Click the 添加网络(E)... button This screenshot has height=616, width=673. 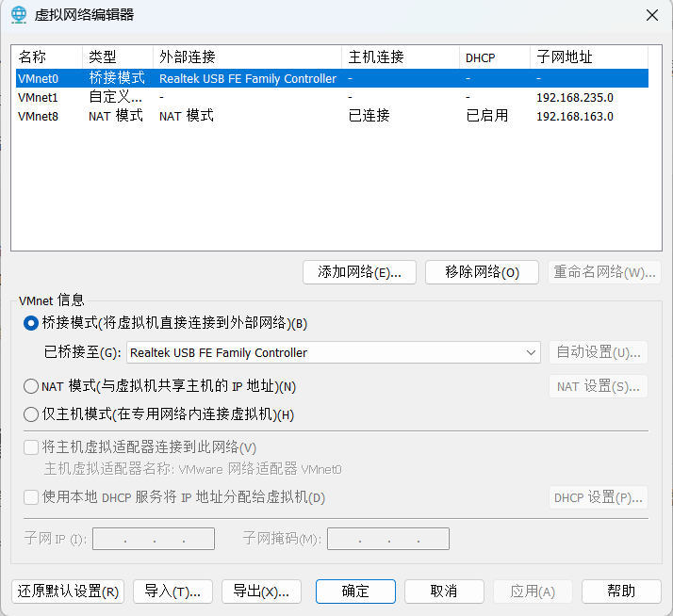(x=359, y=272)
